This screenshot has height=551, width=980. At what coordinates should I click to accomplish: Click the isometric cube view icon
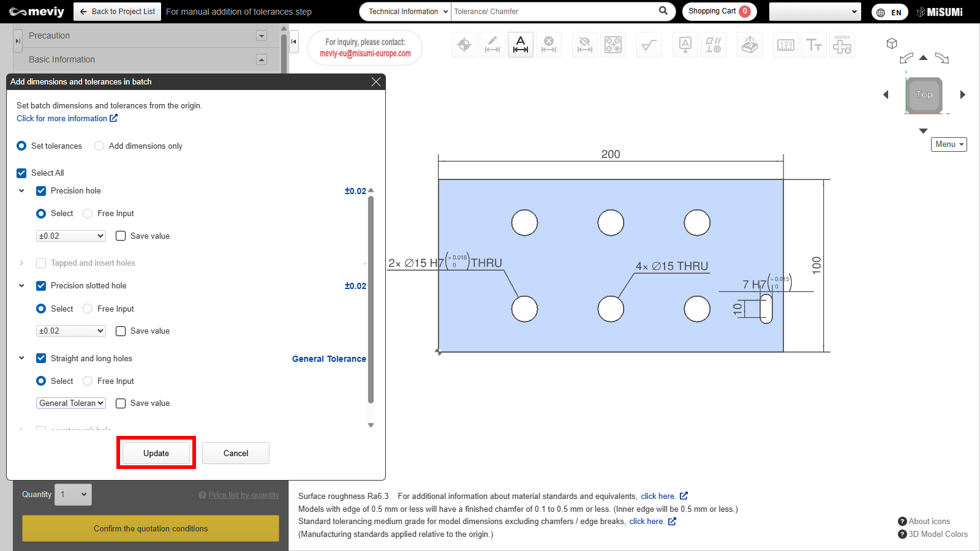(892, 43)
